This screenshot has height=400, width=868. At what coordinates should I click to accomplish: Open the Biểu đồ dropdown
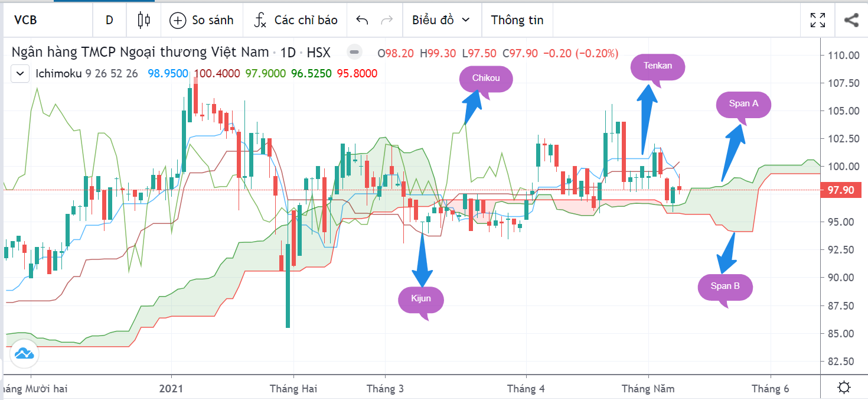(441, 20)
